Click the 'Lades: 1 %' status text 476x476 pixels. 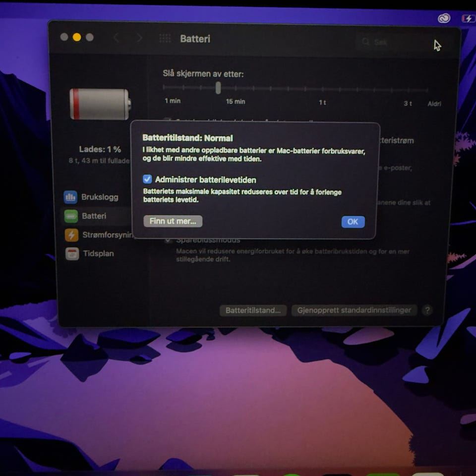pyautogui.click(x=100, y=149)
